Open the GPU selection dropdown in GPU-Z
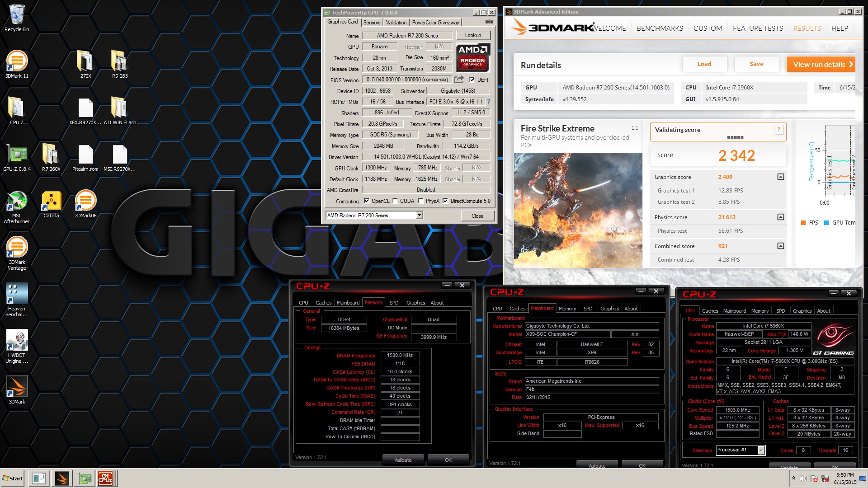Image resolution: width=868 pixels, height=488 pixels. click(419, 215)
